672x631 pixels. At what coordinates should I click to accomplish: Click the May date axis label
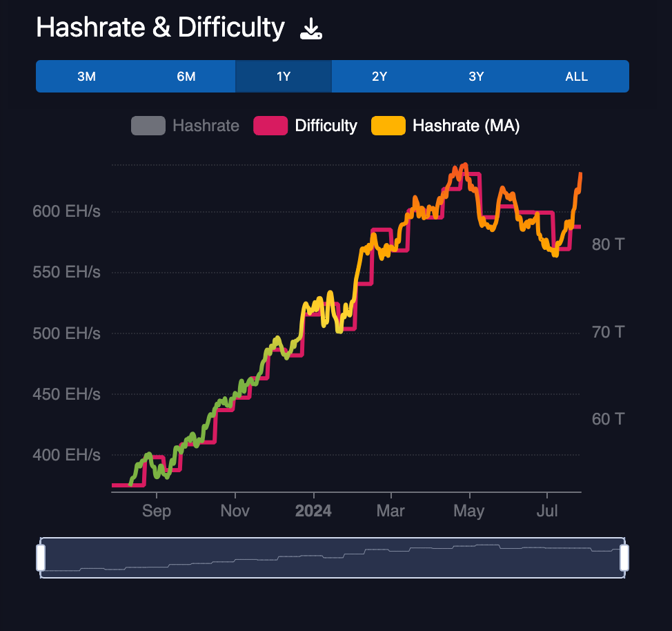click(x=469, y=511)
